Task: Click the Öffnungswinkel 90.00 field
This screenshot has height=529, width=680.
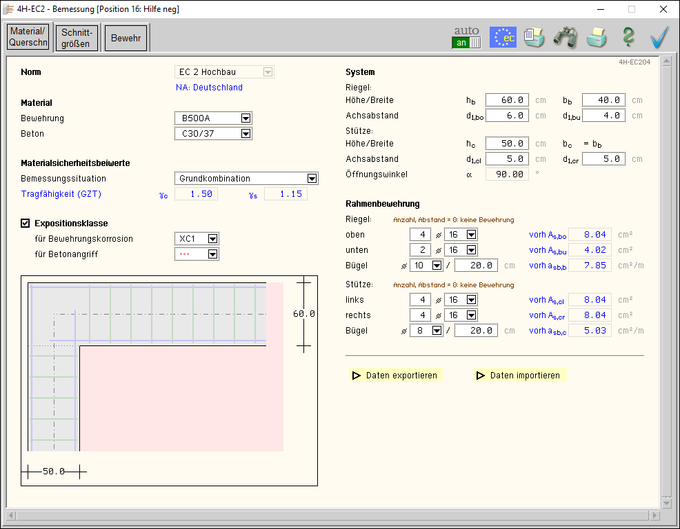Action: [507, 173]
